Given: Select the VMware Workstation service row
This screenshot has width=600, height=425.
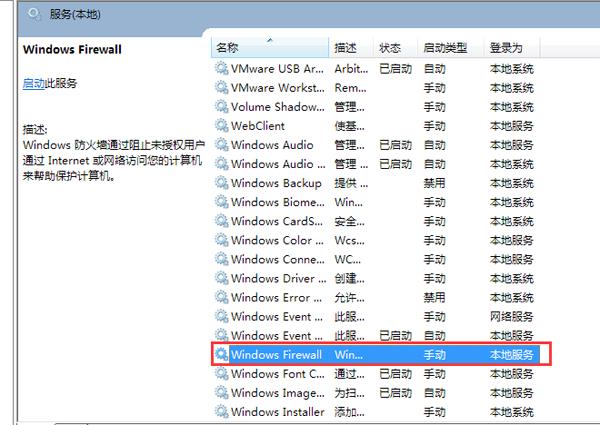Looking at the screenshot, I should tap(277, 88).
